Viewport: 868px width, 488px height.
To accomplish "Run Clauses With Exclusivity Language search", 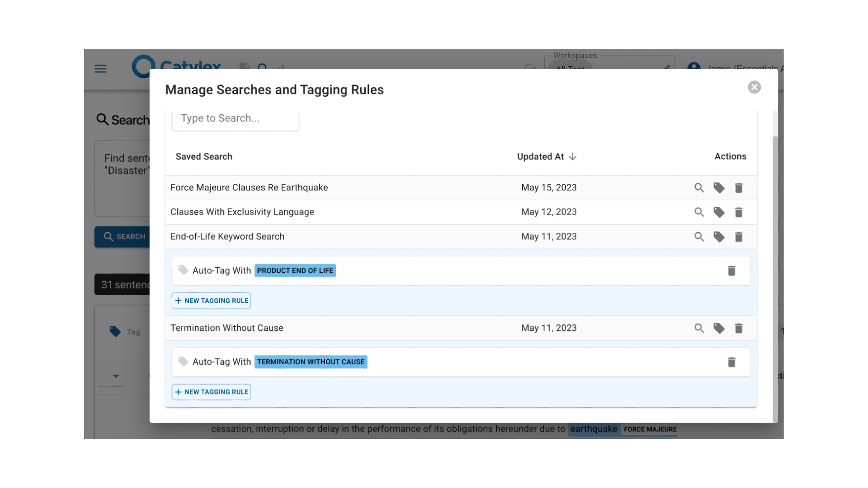I will [x=699, y=212].
